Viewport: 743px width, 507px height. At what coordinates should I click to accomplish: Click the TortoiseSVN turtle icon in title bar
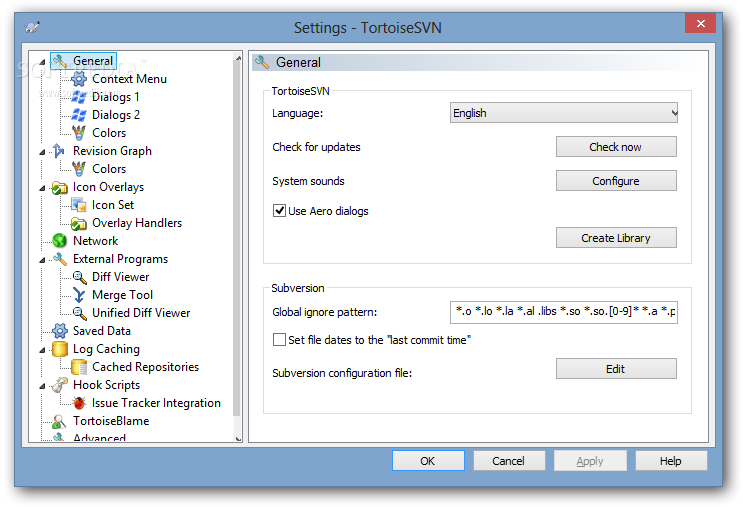[32, 27]
